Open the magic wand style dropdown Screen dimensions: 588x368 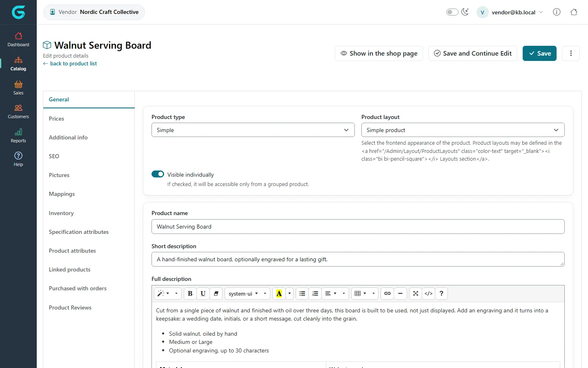(x=168, y=294)
